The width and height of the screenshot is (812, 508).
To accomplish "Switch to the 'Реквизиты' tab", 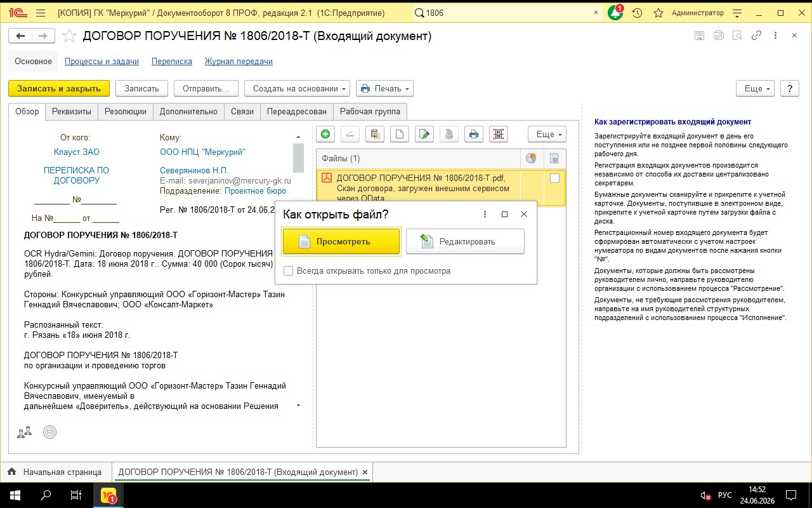I will pos(71,112).
